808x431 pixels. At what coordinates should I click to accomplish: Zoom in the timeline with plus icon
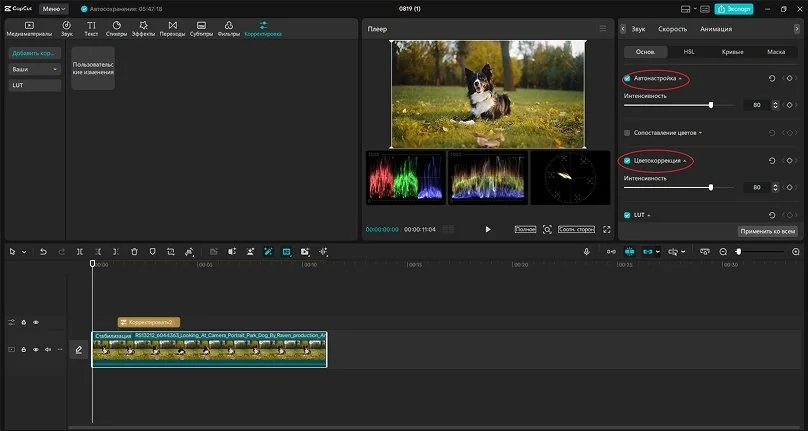tap(796, 252)
